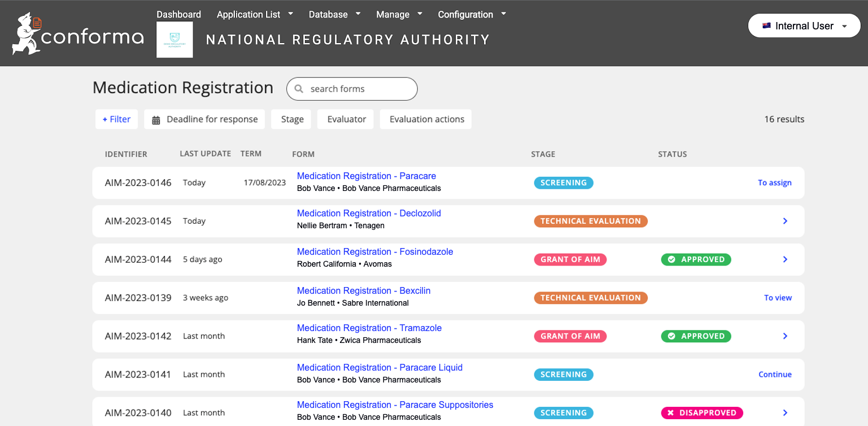This screenshot has height=426, width=868.
Task: Open row arrow for AIM-2023-0145 Declozolid
Action: coord(785,221)
